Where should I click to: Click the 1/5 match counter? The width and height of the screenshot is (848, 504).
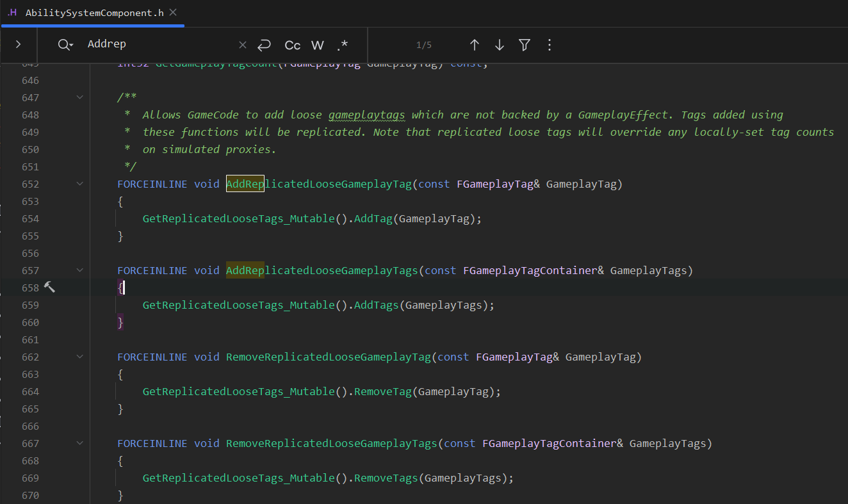(x=424, y=45)
